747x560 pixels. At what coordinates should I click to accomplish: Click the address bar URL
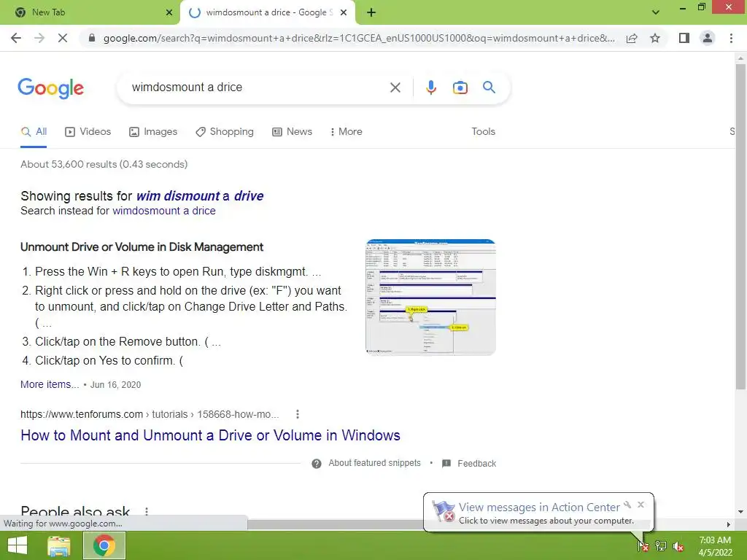[359, 38]
